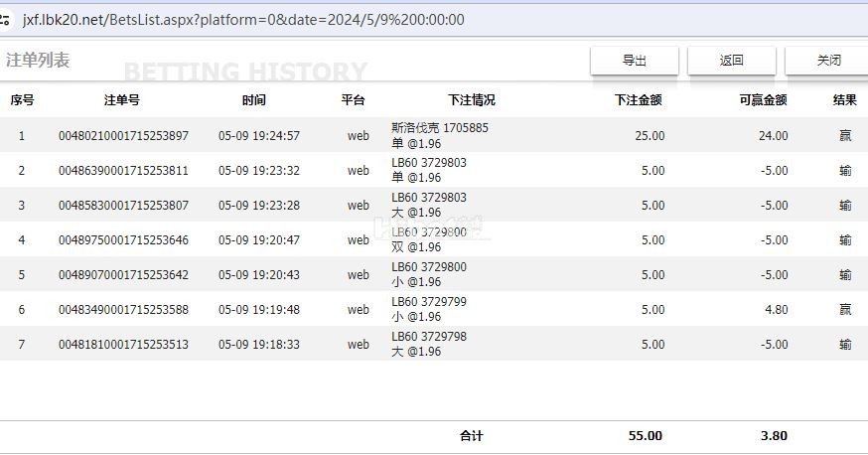Image resolution: width=868 pixels, height=455 pixels.
Task: Click the 下注情况 column header
Action: pos(471,100)
